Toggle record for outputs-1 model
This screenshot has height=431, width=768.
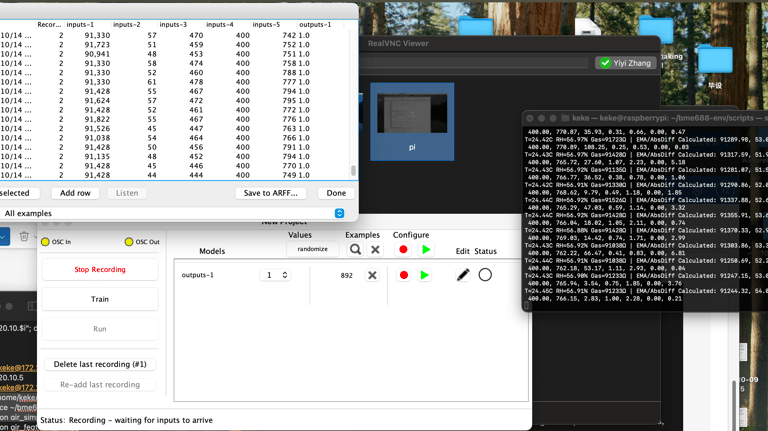[x=404, y=275]
